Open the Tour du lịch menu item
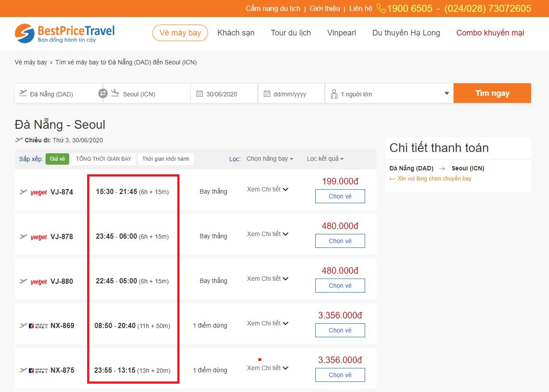The height and width of the screenshot is (392, 549). tap(291, 33)
